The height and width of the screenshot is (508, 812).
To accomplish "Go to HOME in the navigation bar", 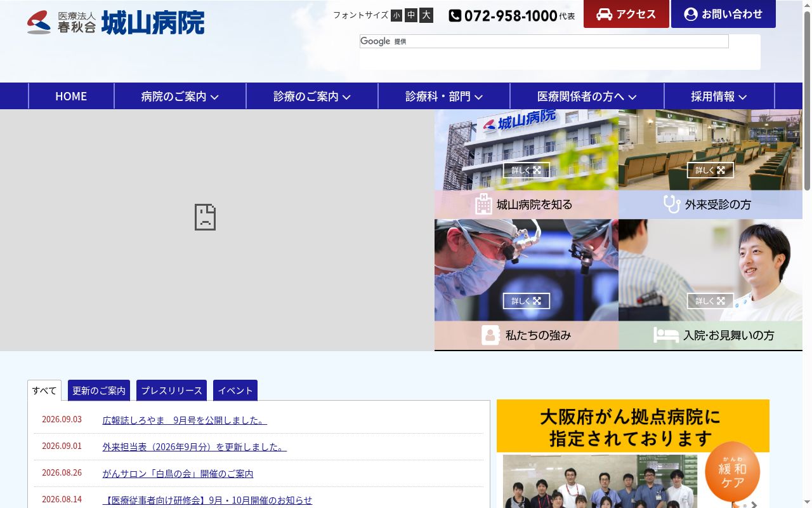I will (x=71, y=96).
